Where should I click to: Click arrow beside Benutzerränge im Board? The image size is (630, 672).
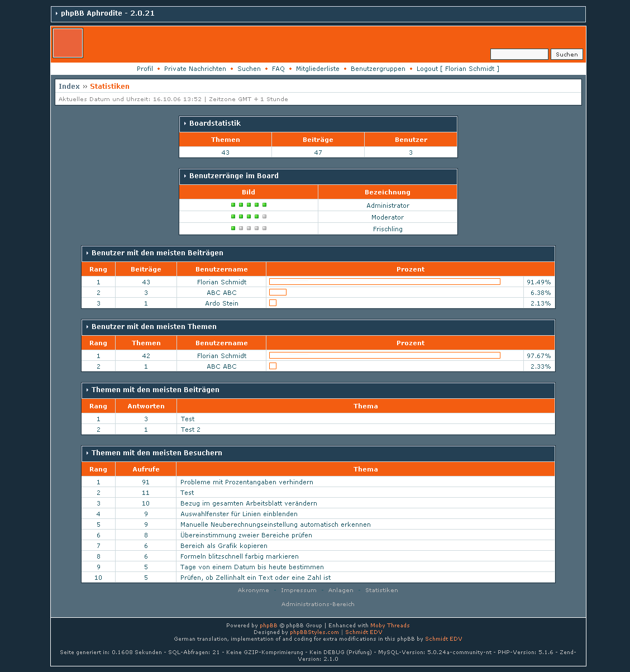pos(185,176)
